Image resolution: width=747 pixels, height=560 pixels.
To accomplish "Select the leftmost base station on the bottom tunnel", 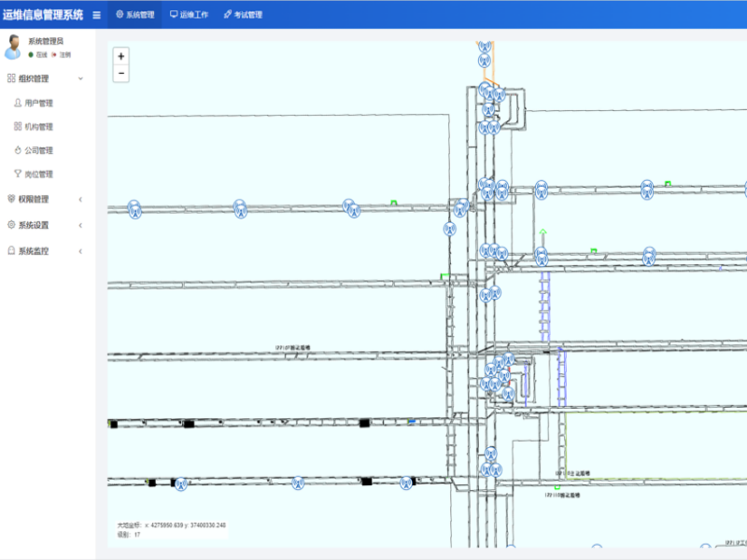I will point(181,483).
